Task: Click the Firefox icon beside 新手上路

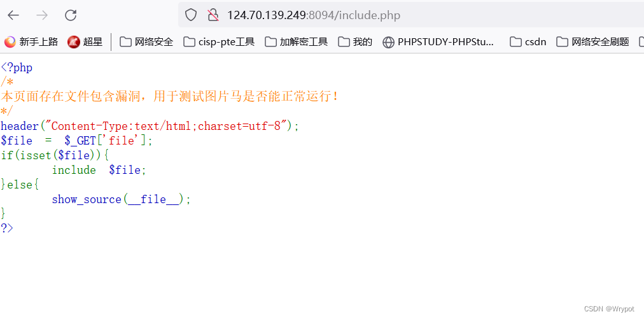Action: coord(10,41)
